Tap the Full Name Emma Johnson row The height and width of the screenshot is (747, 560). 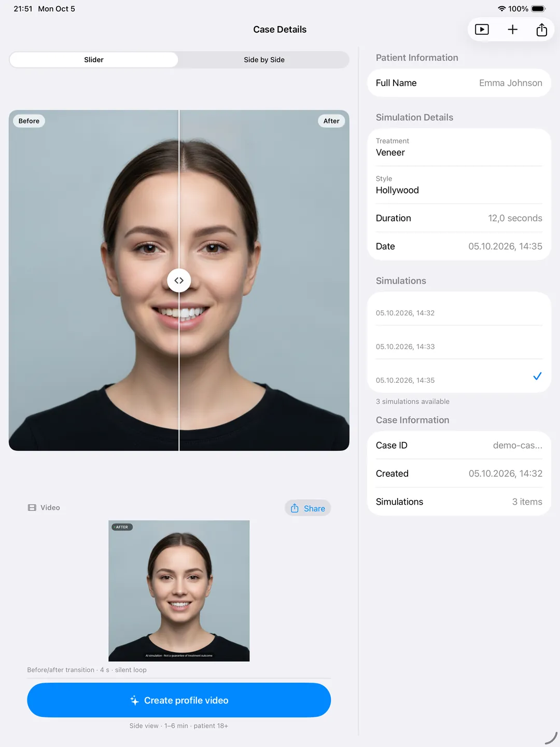pyautogui.click(x=459, y=83)
